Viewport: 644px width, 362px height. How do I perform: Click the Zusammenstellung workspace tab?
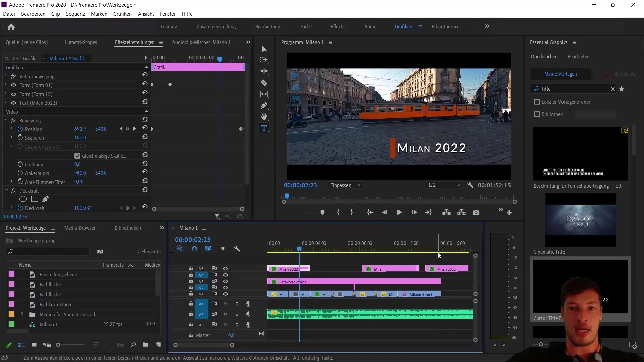216,26
